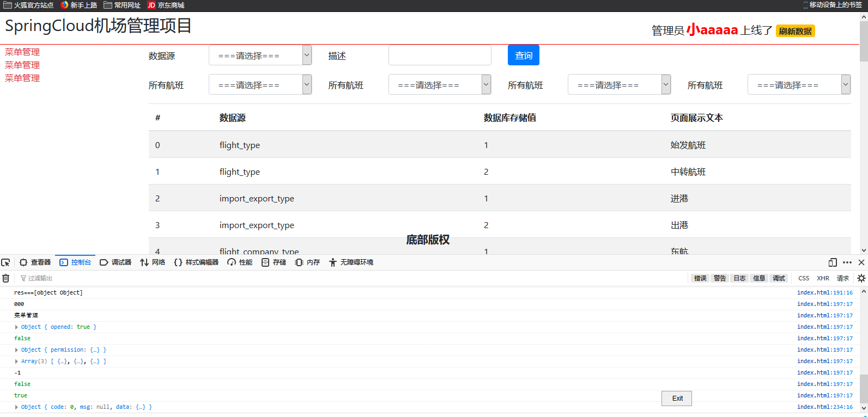Open third 所有航班 dropdown

[619, 84]
